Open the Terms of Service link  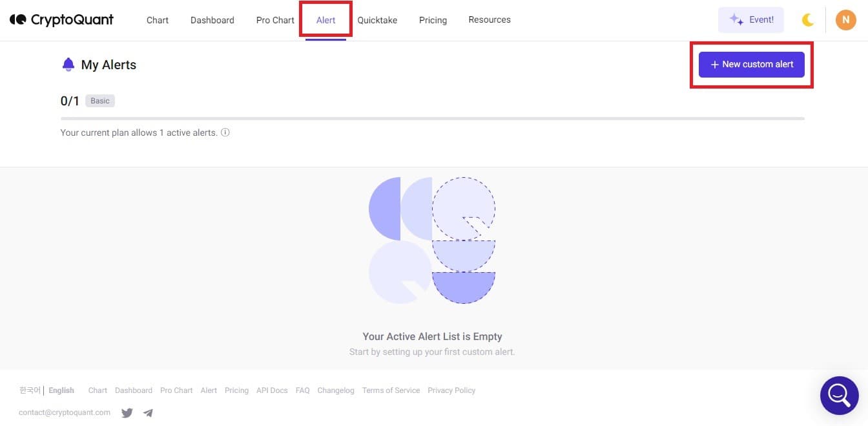391,390
